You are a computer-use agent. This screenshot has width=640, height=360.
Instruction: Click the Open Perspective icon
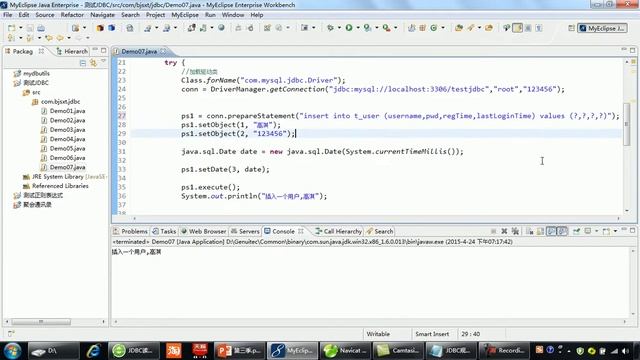(571, 28)
